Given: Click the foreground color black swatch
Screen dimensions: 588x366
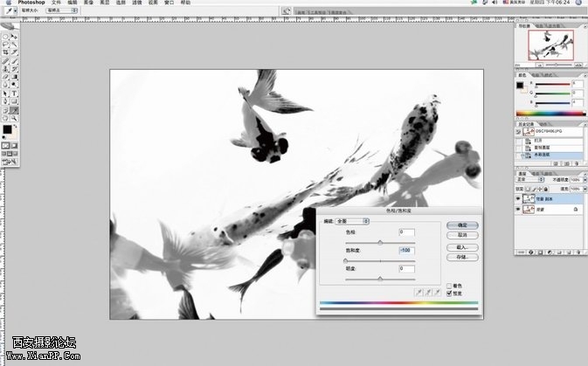Looking at the screenshot, I should [8, 128].
